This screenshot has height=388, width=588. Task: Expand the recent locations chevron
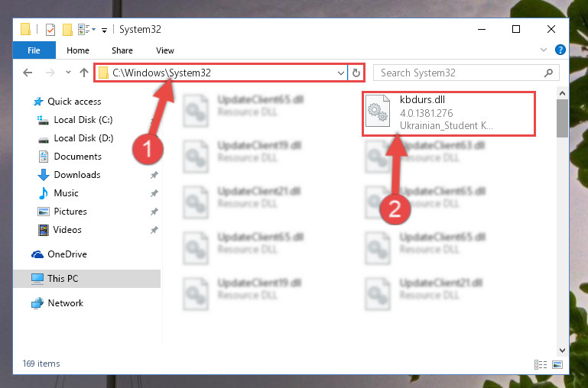tap(68, 73)
